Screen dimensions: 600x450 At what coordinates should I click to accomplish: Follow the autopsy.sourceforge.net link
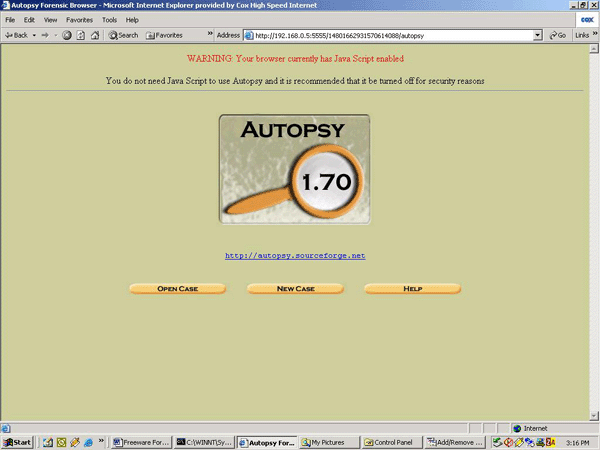[x=295, y=256]
